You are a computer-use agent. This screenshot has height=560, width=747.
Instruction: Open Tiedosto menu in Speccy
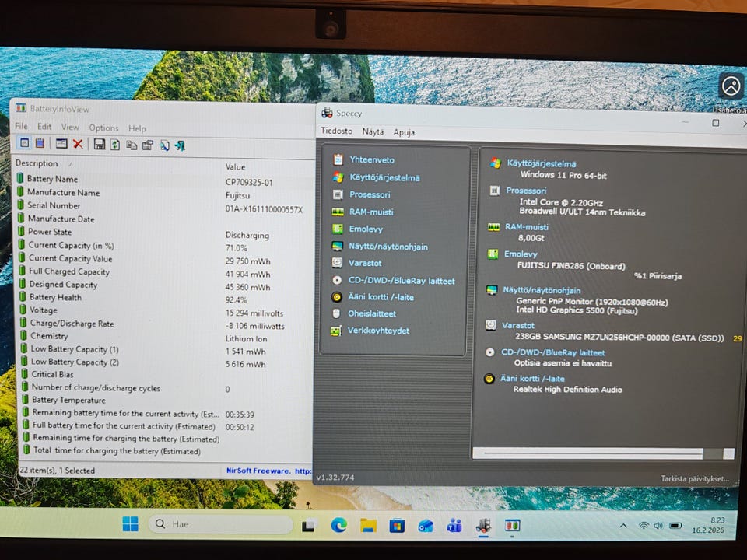[336, 131]
